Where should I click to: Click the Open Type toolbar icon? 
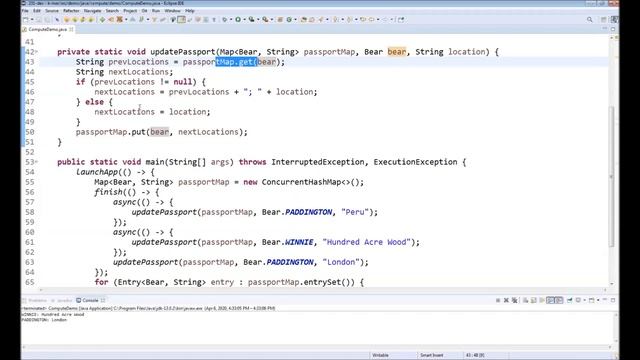303,19
